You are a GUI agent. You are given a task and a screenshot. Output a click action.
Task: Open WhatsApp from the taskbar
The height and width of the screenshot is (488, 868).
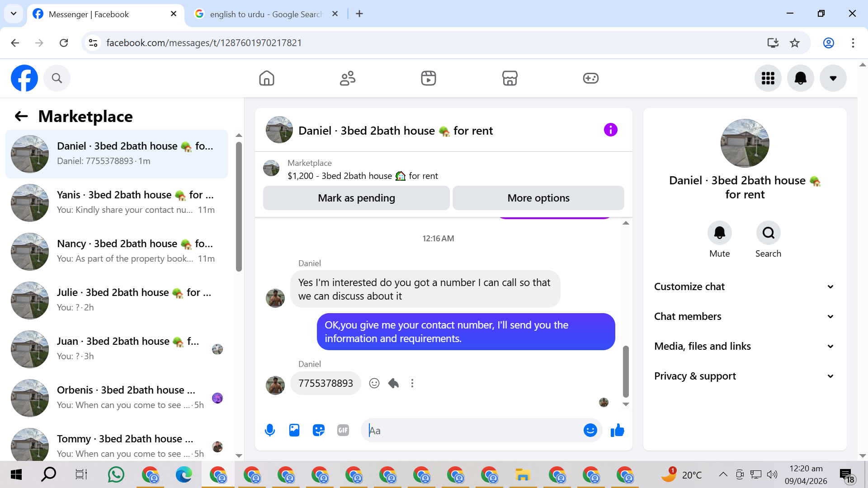116,474
